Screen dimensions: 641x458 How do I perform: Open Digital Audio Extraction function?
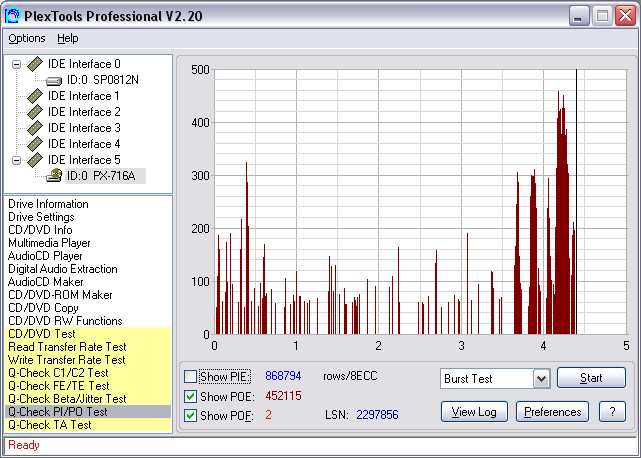point(63,269)
